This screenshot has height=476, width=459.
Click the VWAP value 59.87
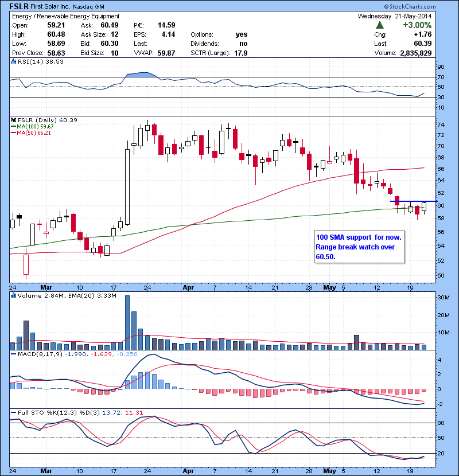point(166,53)
